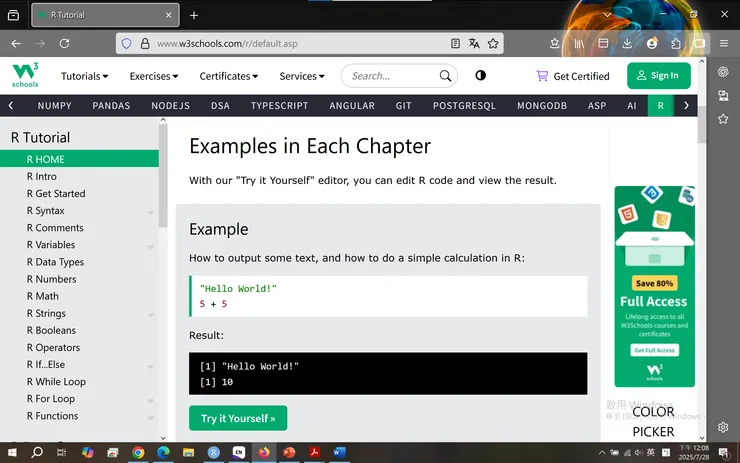The height and width of the screenshot is (463, 740).
Task: Select the POSTGRESQL topic tab
Action: click(x=464, y=106)
